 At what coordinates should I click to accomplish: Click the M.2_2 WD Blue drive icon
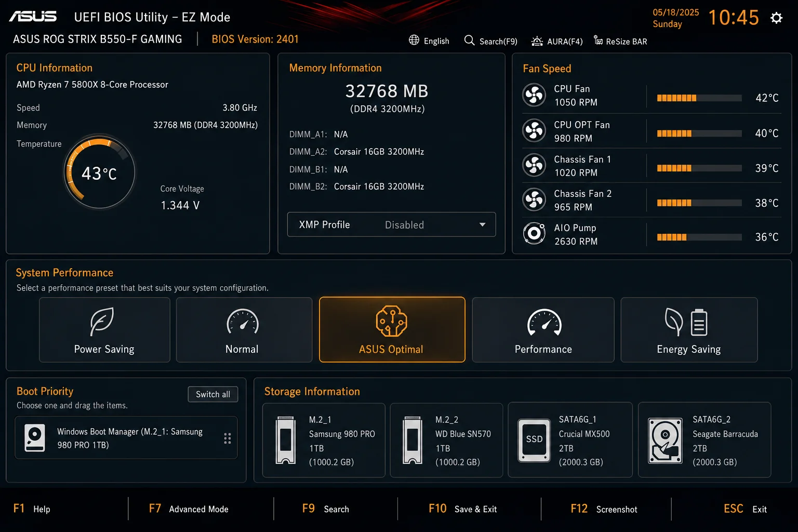tap(413, 440)
